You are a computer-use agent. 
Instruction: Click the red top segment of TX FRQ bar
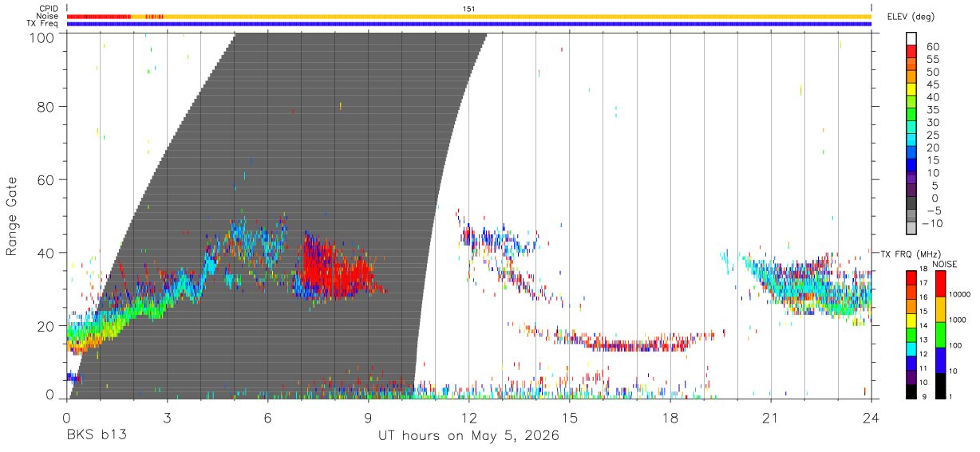[x=911, y=277]
